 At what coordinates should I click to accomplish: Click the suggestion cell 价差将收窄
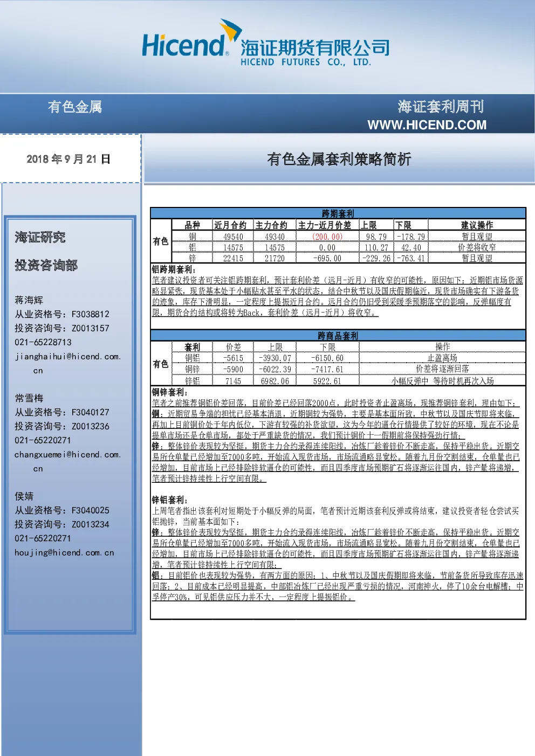(477, 247)
